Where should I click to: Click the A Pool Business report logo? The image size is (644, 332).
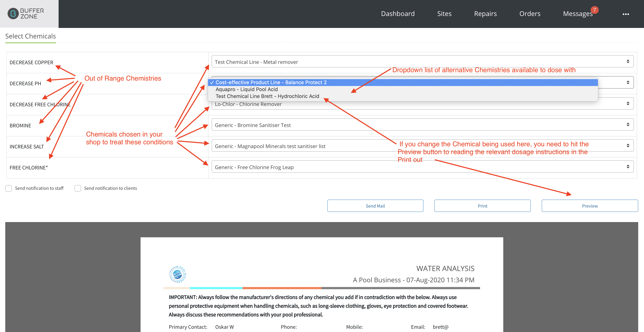coord(178,274)
